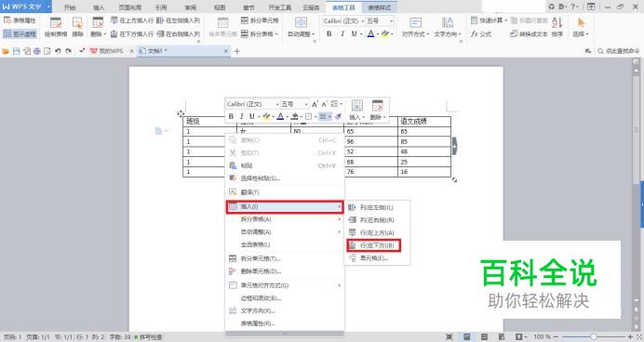Image resolution: width=644 pixels, height=342 pixels.
Task: Choose 全选表格 in the context menu
Action: [285, 244]
